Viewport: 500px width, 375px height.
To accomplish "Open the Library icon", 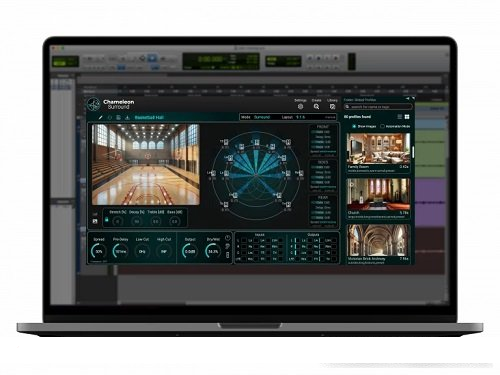I will 332,107.
